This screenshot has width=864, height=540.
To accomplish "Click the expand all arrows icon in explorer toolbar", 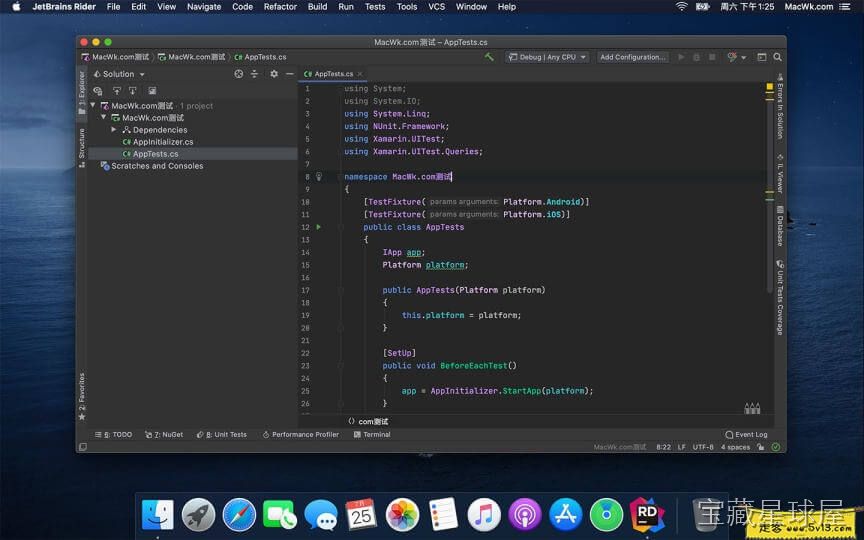I will pyautogui.click(x=116, y=90).
